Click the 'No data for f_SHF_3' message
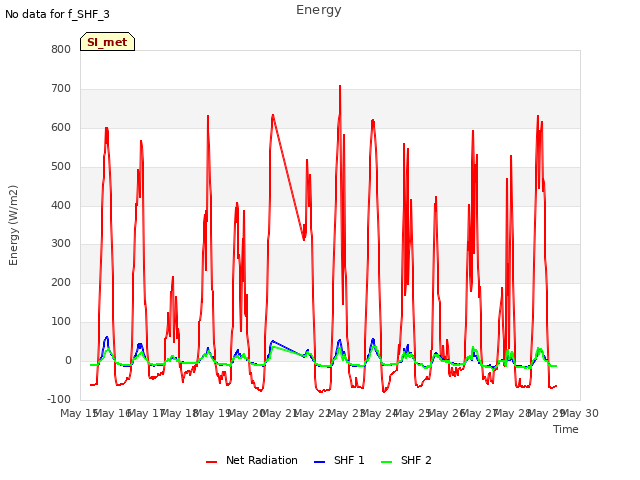 coord(57,14)
